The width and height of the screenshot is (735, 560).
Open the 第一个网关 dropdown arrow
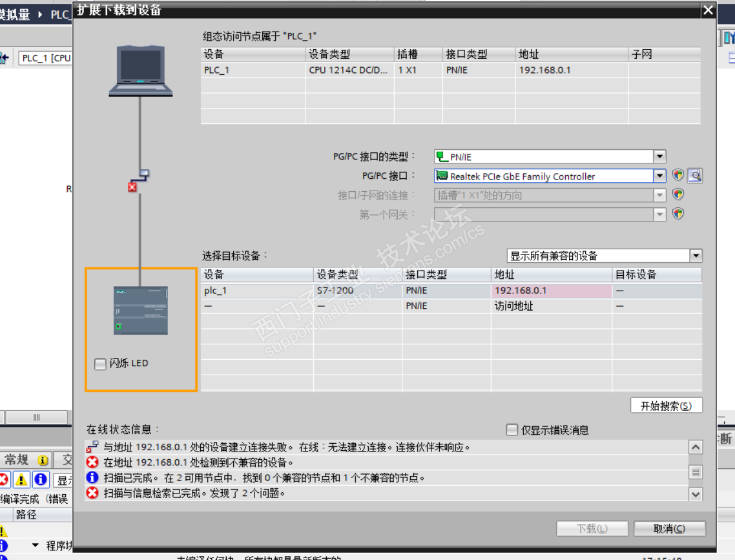coord(659,214)
